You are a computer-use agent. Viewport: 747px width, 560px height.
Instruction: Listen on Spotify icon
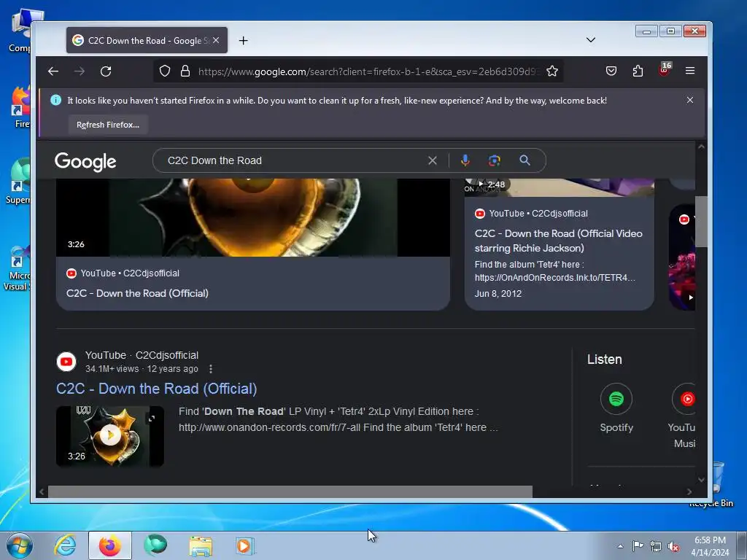click(616, 399)
